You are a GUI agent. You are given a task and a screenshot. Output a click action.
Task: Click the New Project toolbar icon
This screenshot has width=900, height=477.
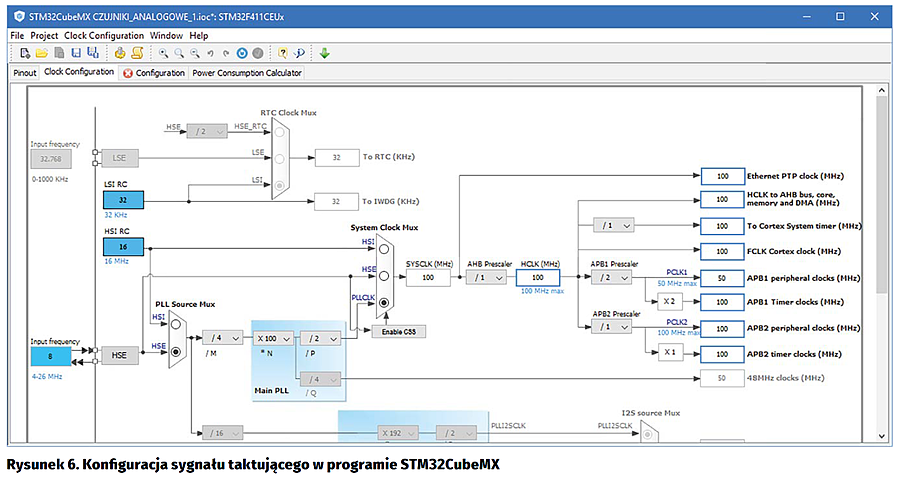click(24, 52)
